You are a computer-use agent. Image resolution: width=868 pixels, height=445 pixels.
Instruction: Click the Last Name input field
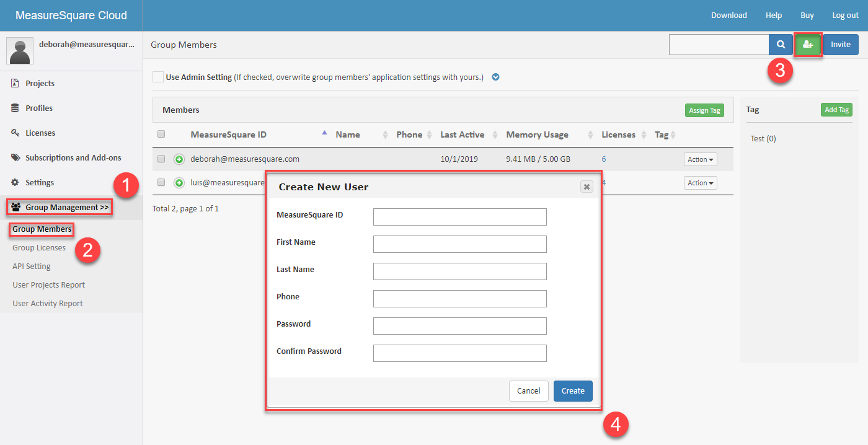coord(460,271)
